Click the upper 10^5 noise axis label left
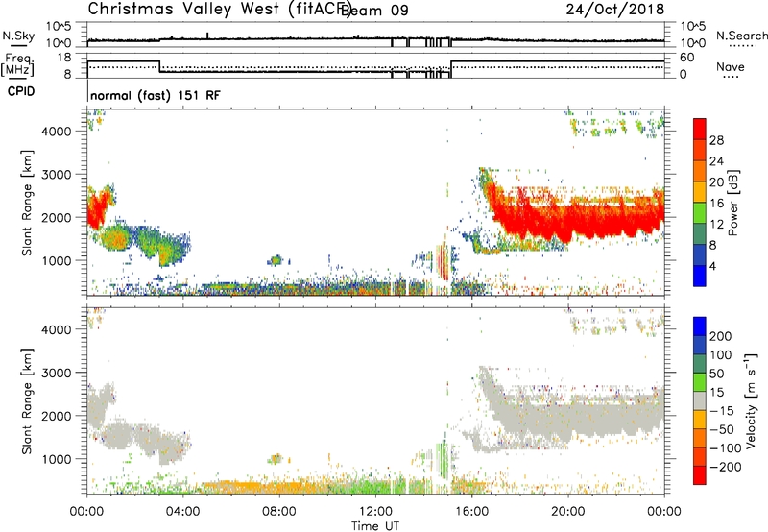The width and height of the screenshot is (768, 532). tap(59, 27)
